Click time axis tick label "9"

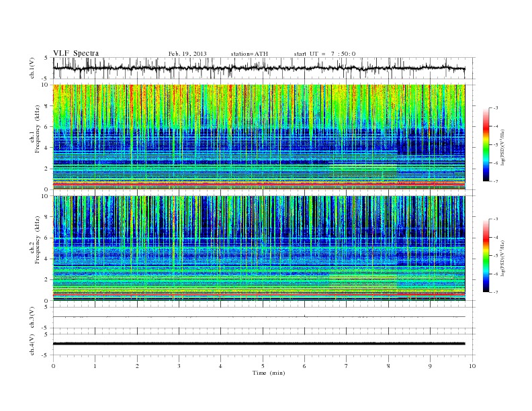coord(430,366)
